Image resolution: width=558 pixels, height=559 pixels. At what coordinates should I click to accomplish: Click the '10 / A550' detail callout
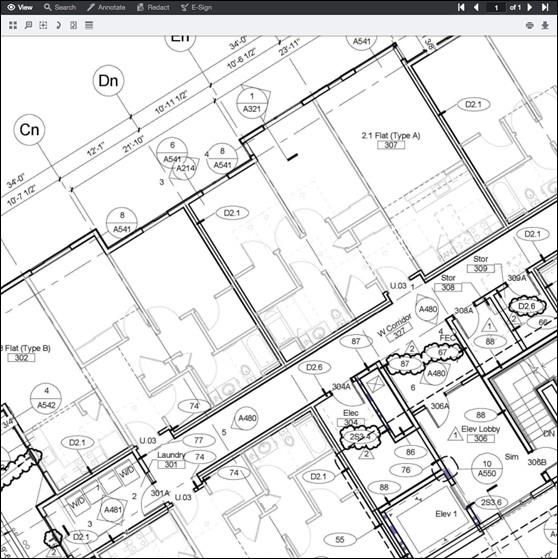[x=487, y=468]
